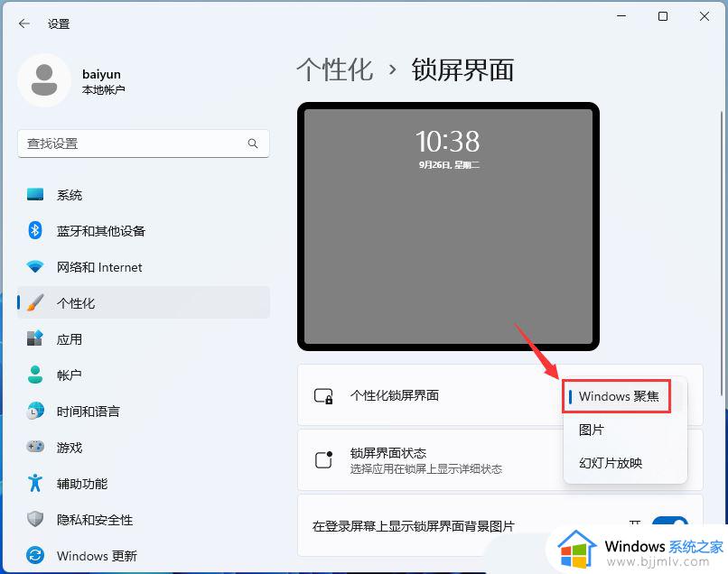Open Windows 更新 page
The image size is (728, 574).
[144, 555]
